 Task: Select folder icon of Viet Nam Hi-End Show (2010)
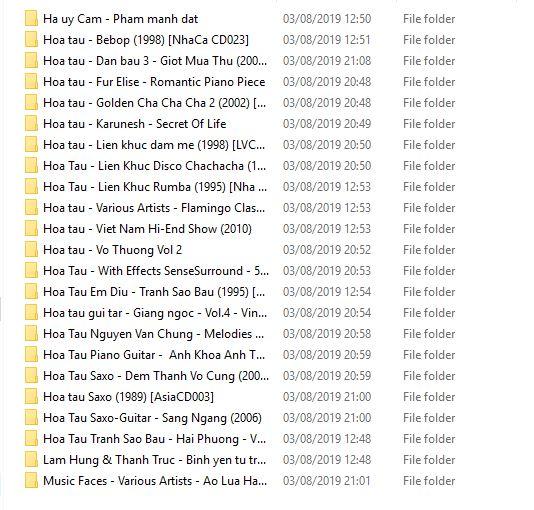(31, 229)
